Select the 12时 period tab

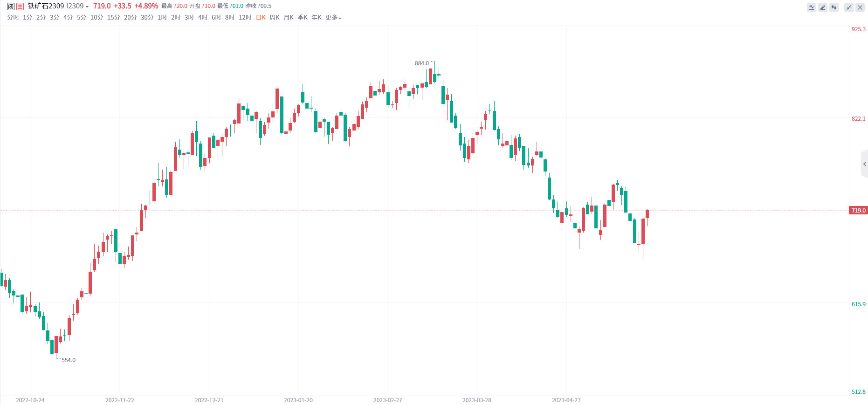click(x=245, y=18)
